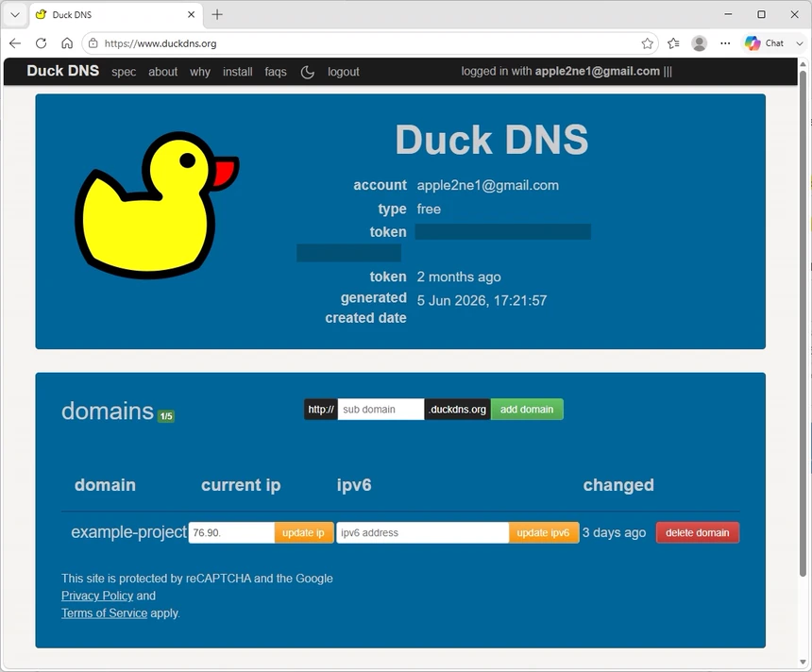Open a new tab with plus button
The width and height of the screenshot is (812, 672).
click(217, 14)
